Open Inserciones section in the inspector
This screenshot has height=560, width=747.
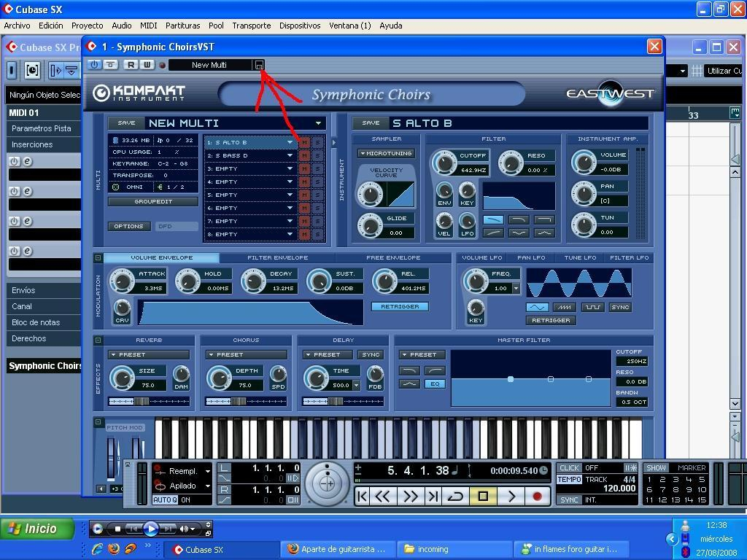pyautogui.click(x=44, y=145)
